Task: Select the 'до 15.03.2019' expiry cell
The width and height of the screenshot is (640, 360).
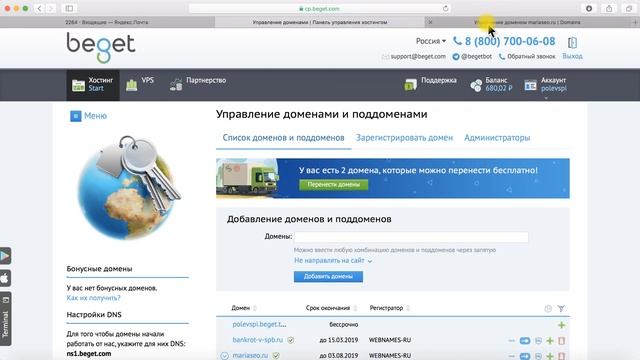Action: click(x=338, y=340)
